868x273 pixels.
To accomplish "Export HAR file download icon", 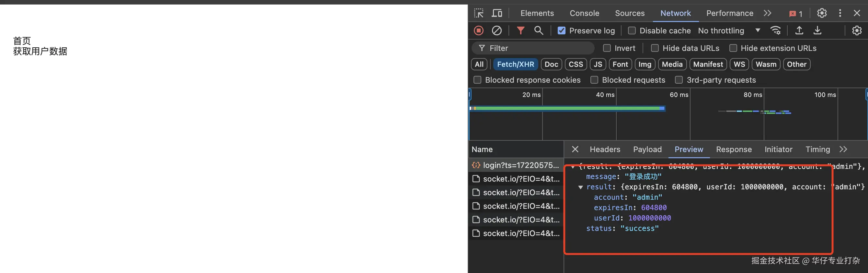I will [x=817, y=31].
